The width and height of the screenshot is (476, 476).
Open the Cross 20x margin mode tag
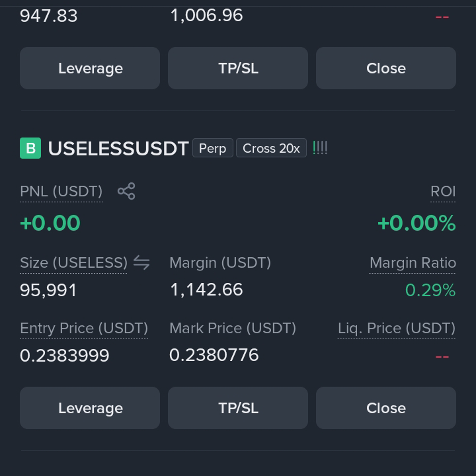click(x=271, y=148)
